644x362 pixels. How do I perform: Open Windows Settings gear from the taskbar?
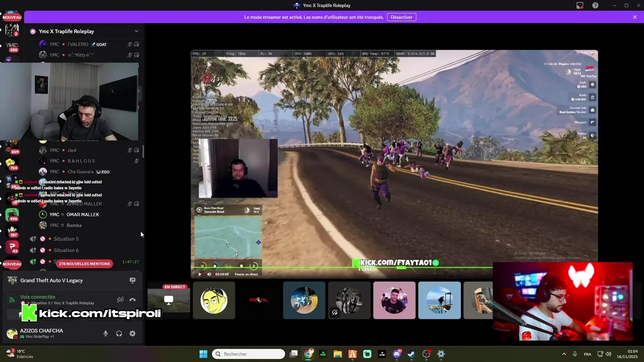coord(441,354)
